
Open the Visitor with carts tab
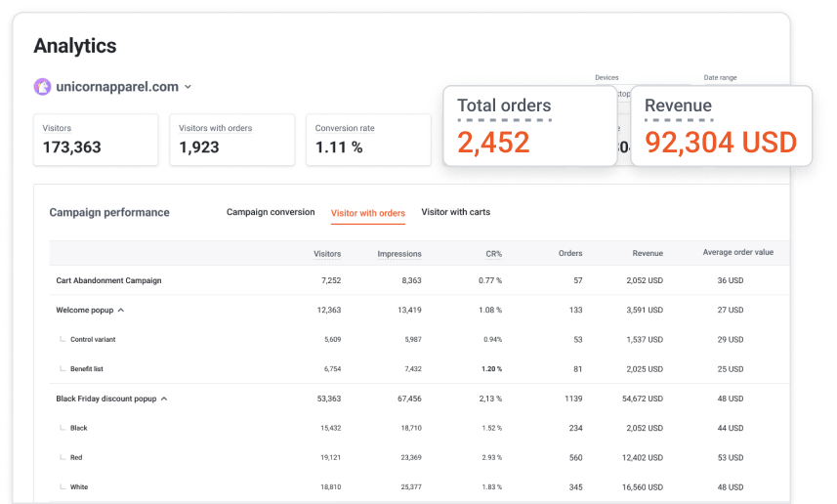pos(455,212)
